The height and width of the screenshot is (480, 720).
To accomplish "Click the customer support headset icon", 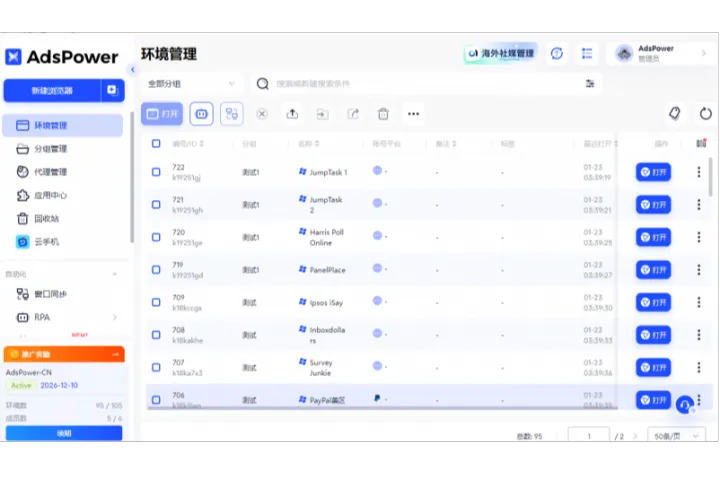I will point(685,405).
